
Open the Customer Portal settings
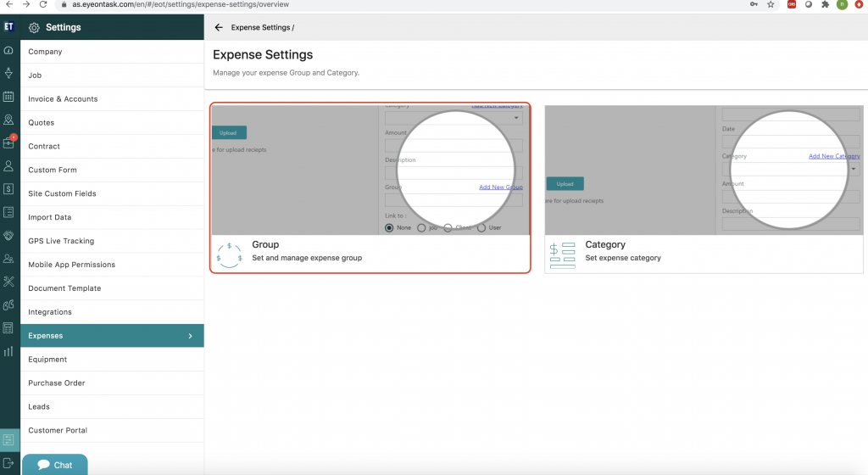tap(112, 431)
